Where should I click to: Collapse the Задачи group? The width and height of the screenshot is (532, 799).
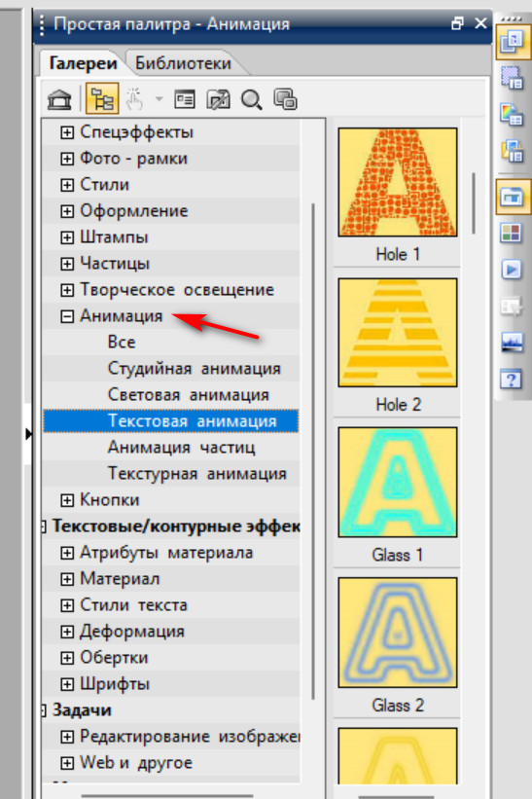point(45,710)
